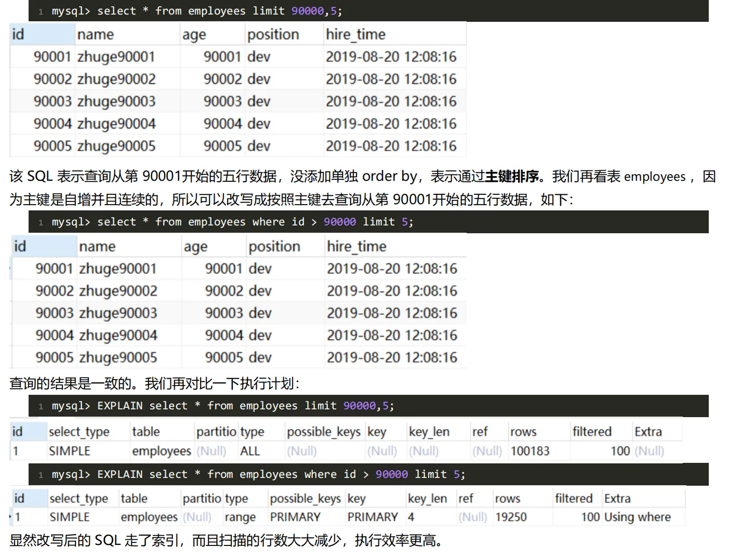This screenshot has width=741, height=560.
Task: Click 'possible_keys' header in first EXPLAIN table
Action: tap(324, 432)
